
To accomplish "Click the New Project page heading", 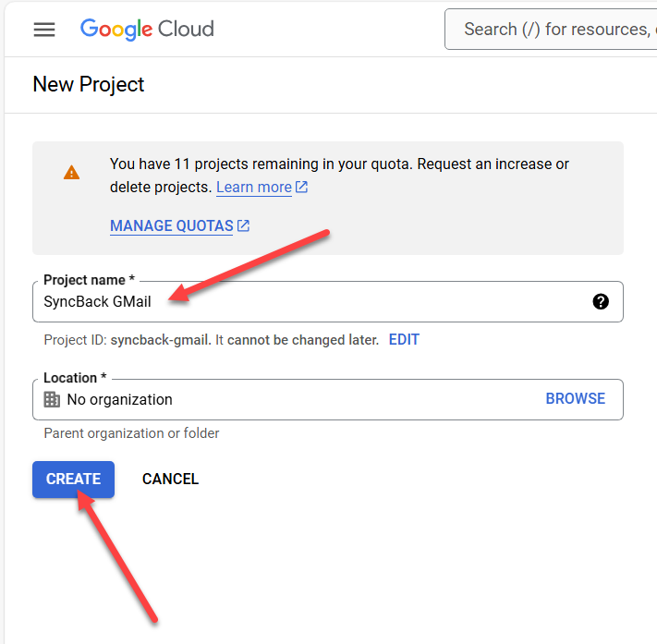I will point(89,84).
